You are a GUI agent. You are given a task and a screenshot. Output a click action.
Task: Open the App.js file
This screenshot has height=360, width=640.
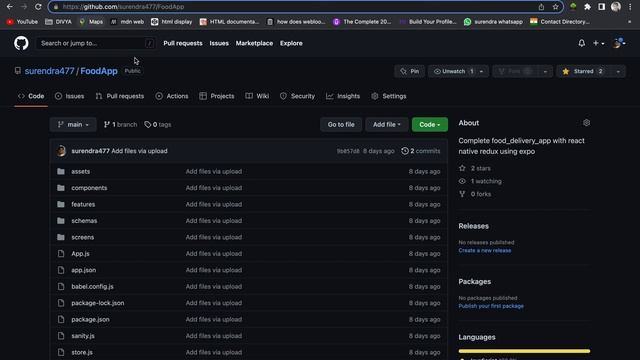[80, 254]
